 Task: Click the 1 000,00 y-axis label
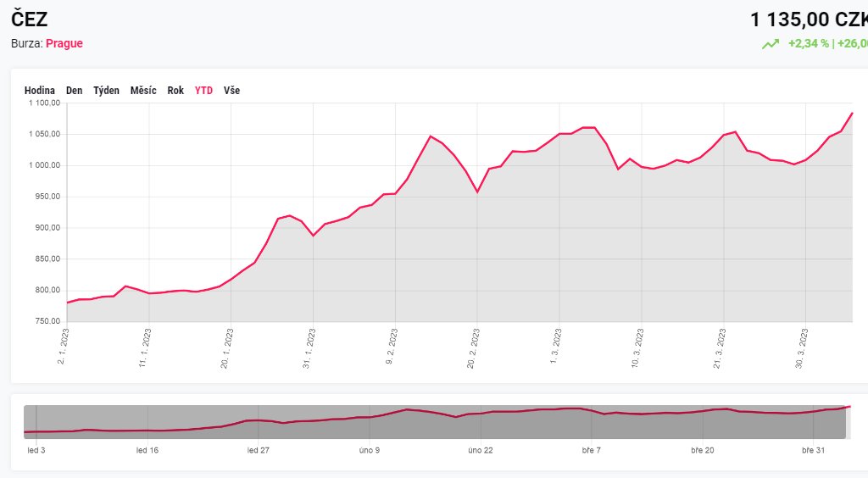point(44,165)
